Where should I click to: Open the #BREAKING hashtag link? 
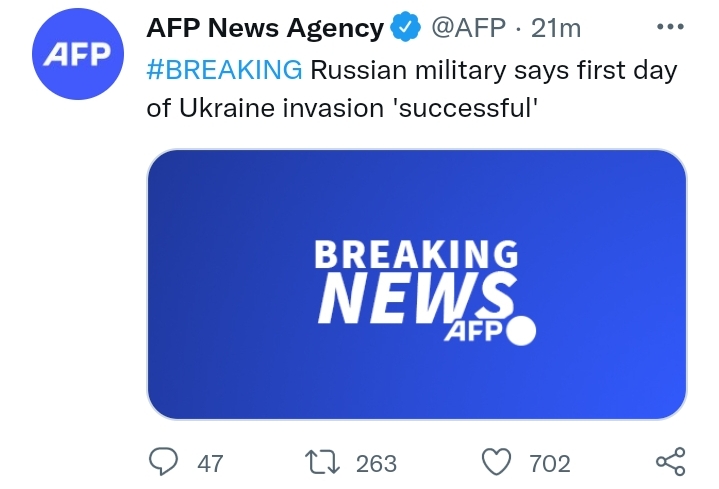coord(224,70)
